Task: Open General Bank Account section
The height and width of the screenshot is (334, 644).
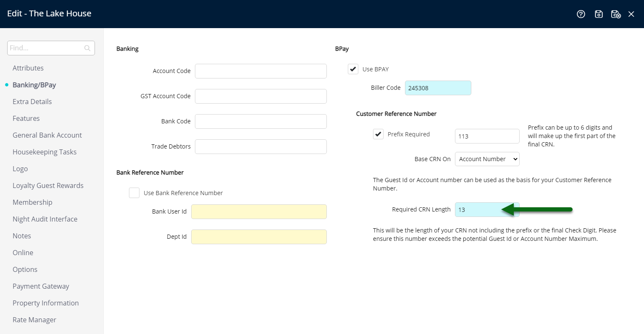Action: [x=47, y=135]
